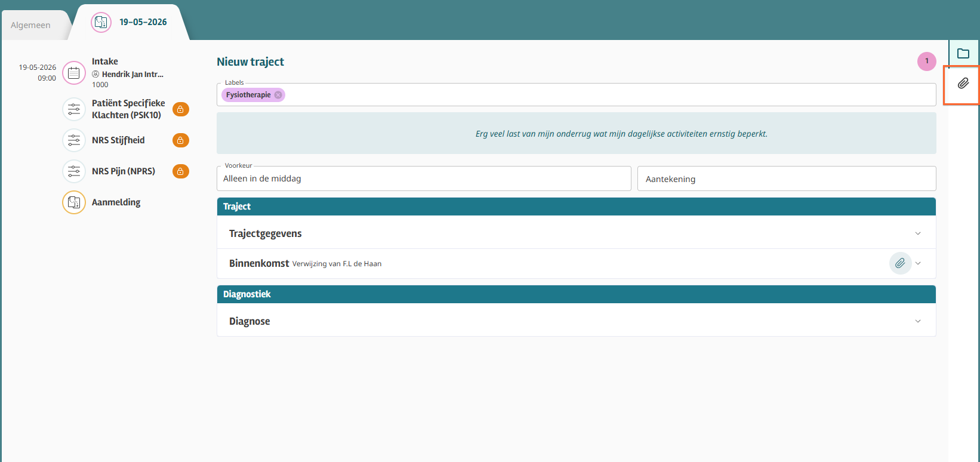Expand the Diagnose section chevron
Image resolution: width=980 pixels, height=462 pixels.
[x=918, y=321]
